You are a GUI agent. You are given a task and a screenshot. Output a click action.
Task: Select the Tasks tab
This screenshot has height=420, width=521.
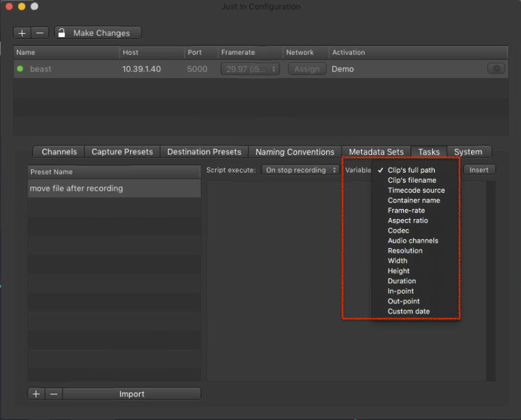tap(429, 152)
